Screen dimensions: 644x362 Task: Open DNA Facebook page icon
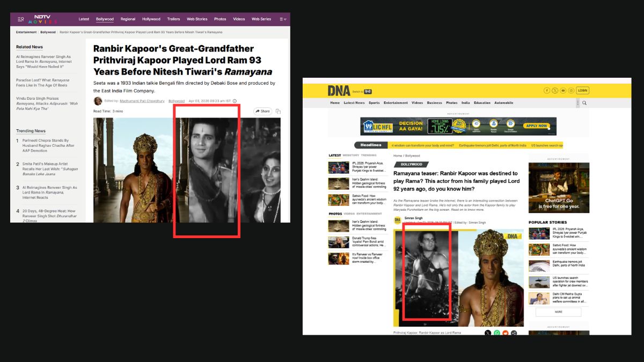point(547,91)
